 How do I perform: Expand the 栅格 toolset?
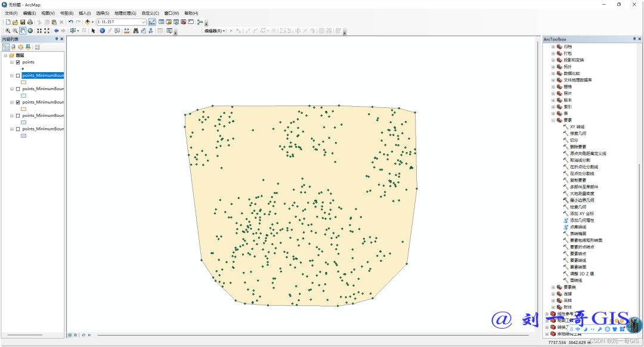(x=553, y=86)
